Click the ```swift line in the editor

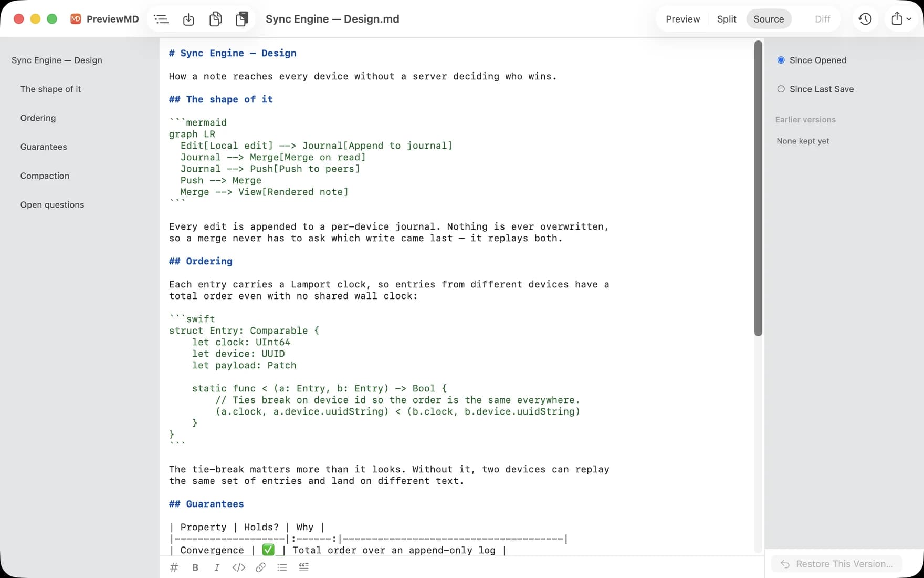(x=192, y=319)
